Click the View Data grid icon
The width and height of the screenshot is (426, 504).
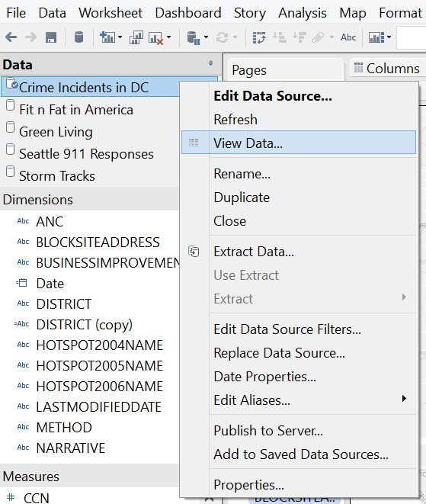tap(194, 143)
